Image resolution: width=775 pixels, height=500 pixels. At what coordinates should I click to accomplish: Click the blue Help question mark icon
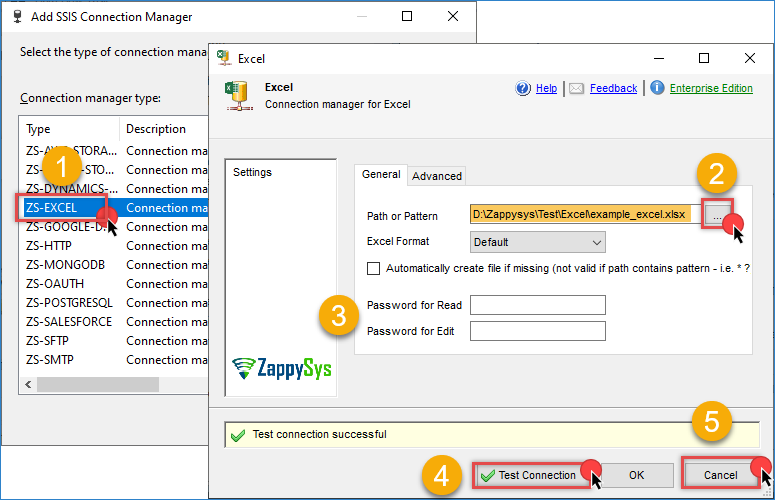(x=523, y=88)
